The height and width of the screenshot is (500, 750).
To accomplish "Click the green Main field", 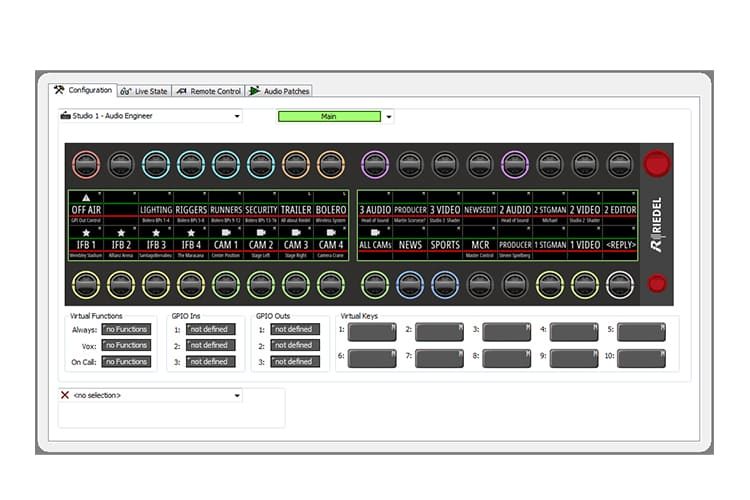I will (x=329, y=116).
